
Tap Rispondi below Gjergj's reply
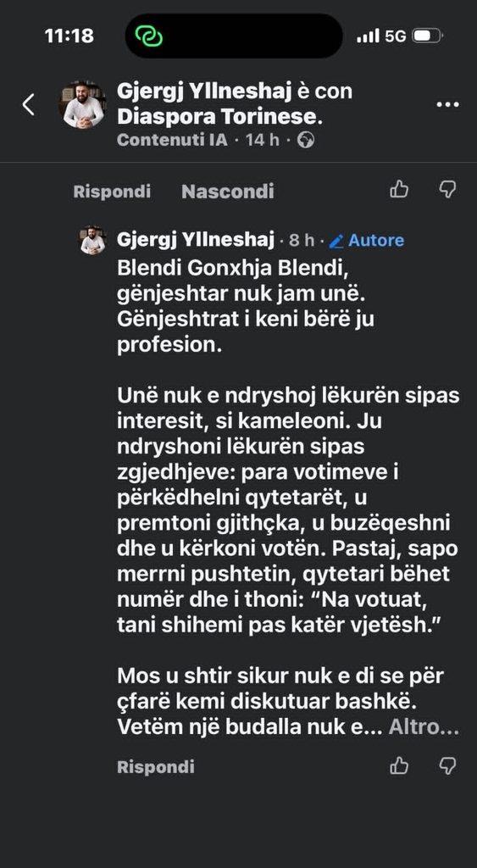coord(156,766)
